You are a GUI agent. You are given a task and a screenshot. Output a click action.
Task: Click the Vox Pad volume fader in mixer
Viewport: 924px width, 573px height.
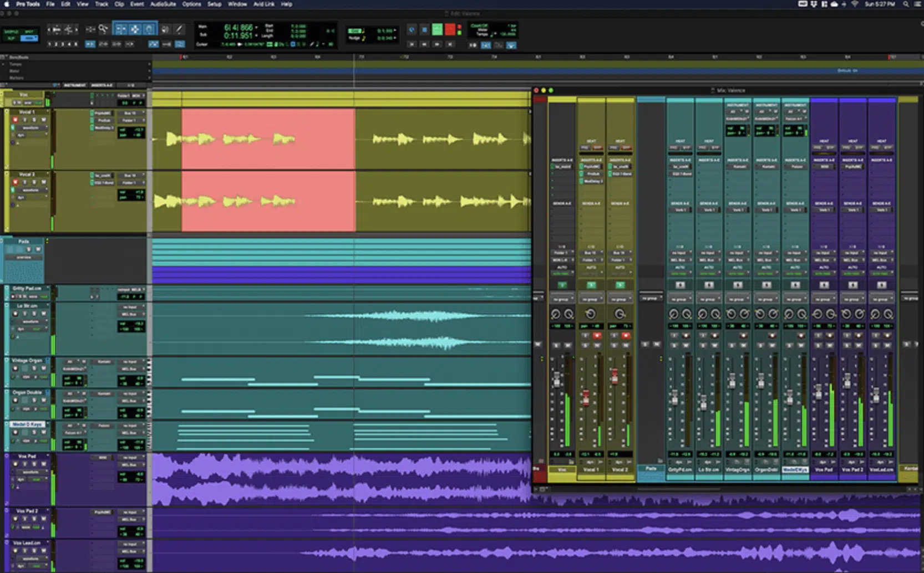(x=819, y=391)
